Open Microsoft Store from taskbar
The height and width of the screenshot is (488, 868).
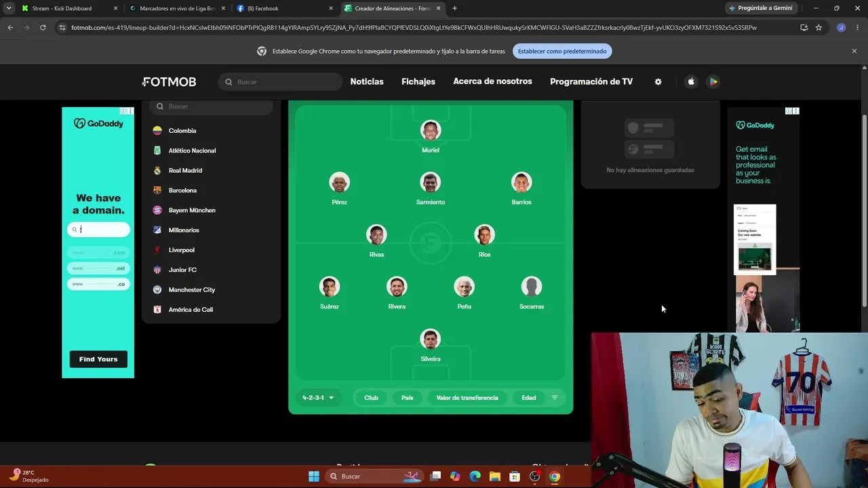click(515, 476)
